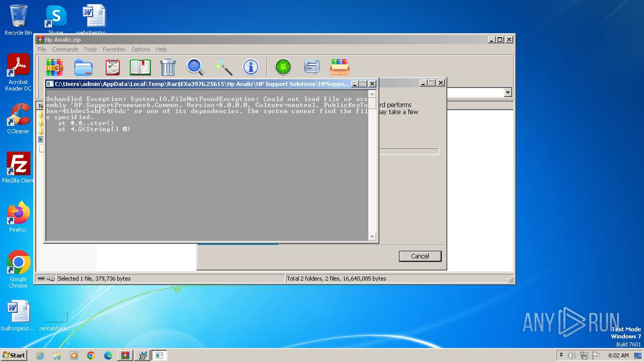
Task: Click the View open book icon
Action: [140, 67]
